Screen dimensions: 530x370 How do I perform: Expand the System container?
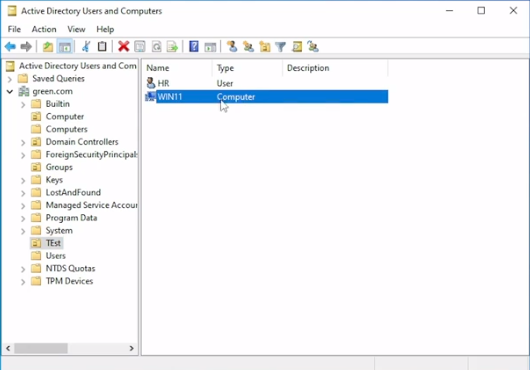[23, 231]
